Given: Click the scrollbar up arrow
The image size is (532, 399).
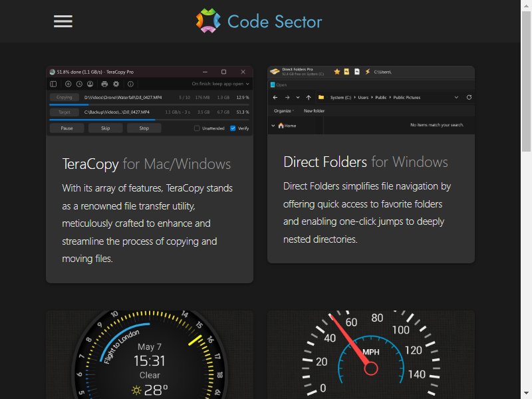Looking at the screenshot, I should coord(526,5).
